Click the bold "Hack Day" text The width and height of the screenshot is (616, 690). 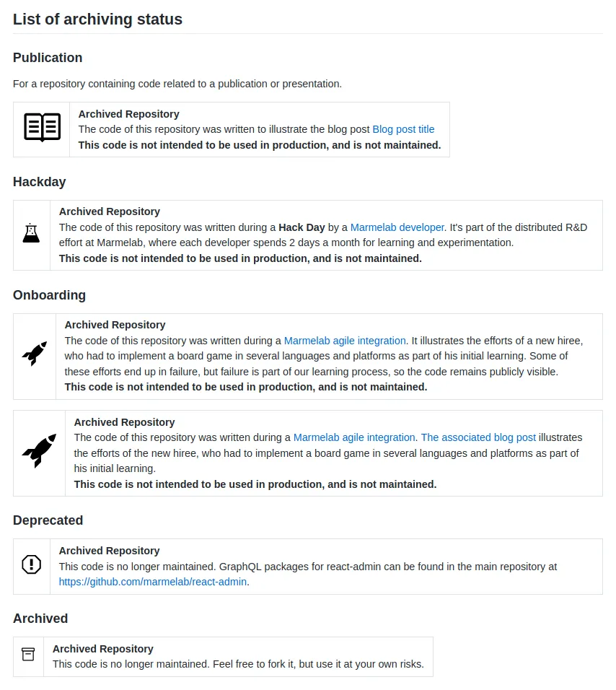point(302,227)
